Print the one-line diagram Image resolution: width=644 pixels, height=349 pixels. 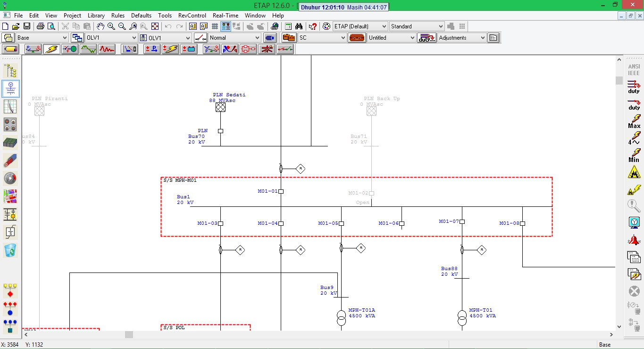pyautogui.click(x=41, y=26)
